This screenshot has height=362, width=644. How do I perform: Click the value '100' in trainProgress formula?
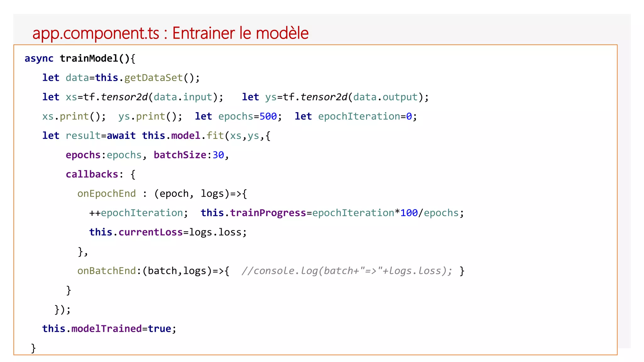[409, 213]
